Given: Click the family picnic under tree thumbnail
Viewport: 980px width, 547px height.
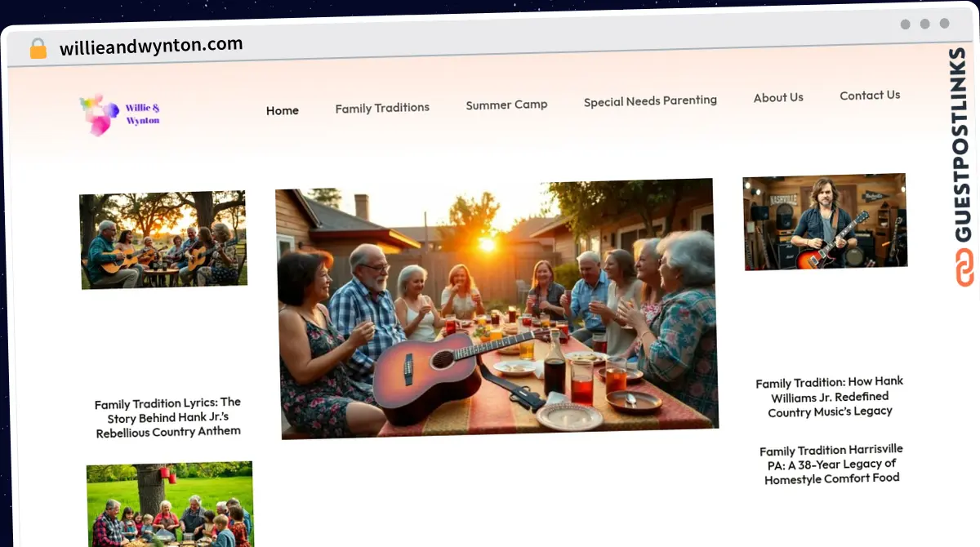Looking at the screenshot, I should [171, 504].
